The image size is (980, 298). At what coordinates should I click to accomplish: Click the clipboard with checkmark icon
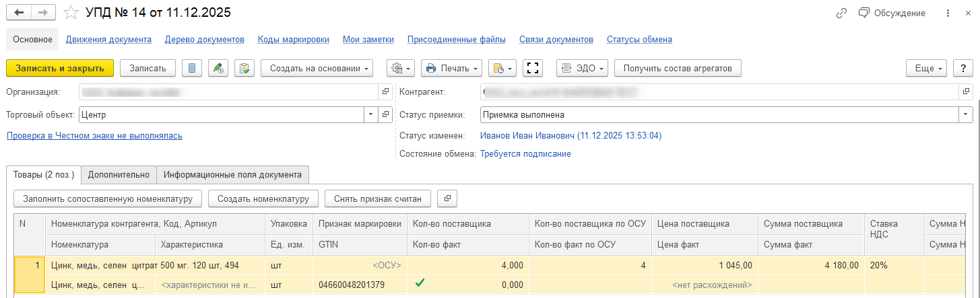tap(244, 68)
